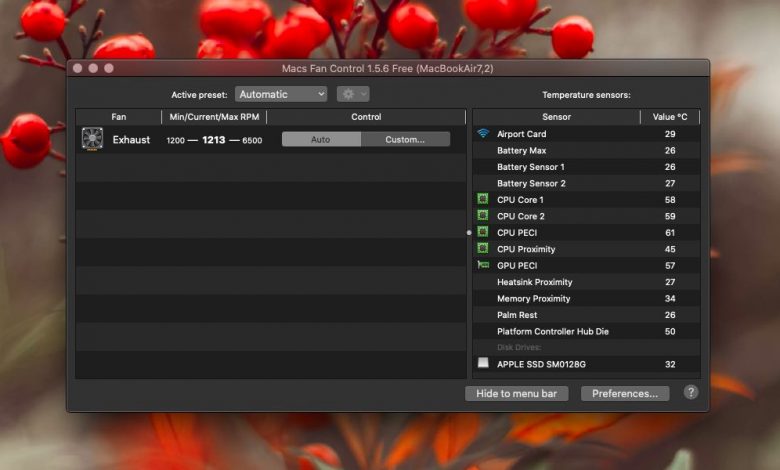Image resolution: width=780 pixels, height=470 pixels.
Task: Click the window title Macs Fan Control
Action: pyautogui.click(x=388, y=68)
